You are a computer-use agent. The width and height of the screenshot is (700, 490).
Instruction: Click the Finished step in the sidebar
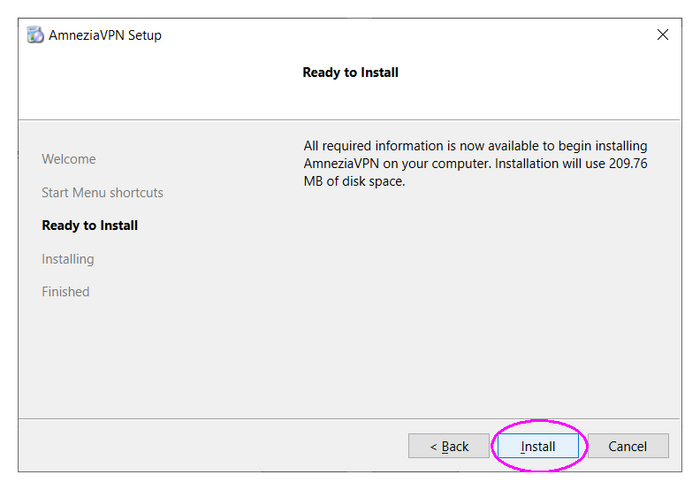pos(66,292)
